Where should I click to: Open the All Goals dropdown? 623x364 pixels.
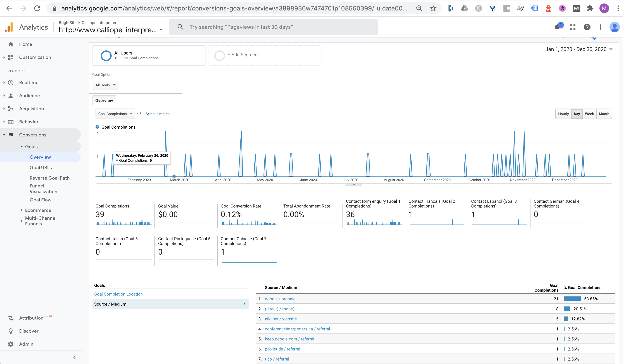106,85
